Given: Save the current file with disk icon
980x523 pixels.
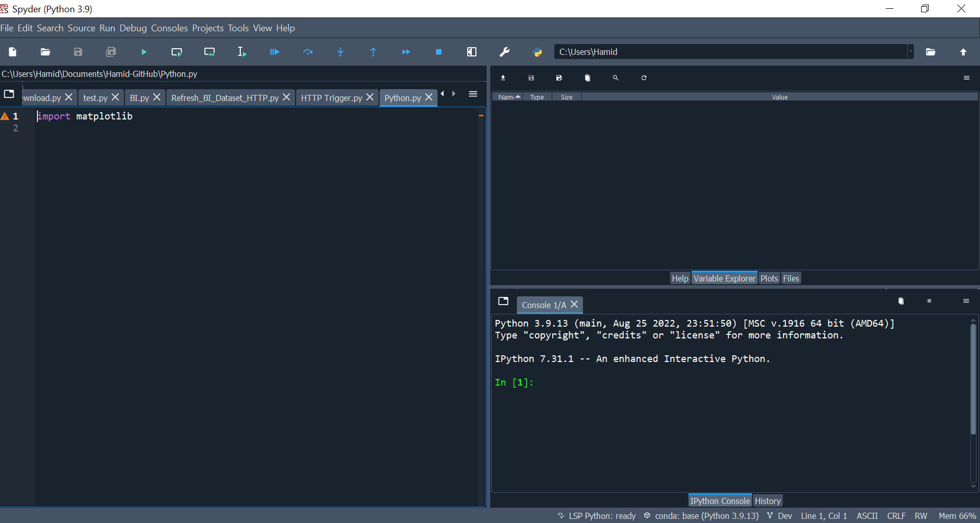Looking at the screenshot, I should coord(78,52).
